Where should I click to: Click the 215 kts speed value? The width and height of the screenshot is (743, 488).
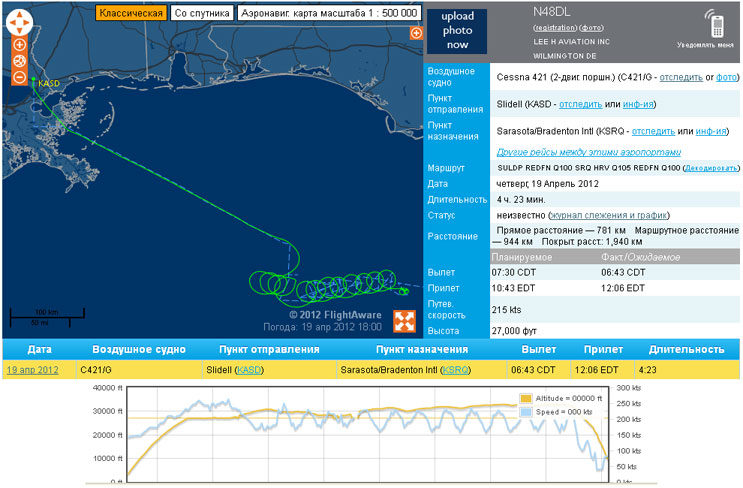click(x=506, y=310)
